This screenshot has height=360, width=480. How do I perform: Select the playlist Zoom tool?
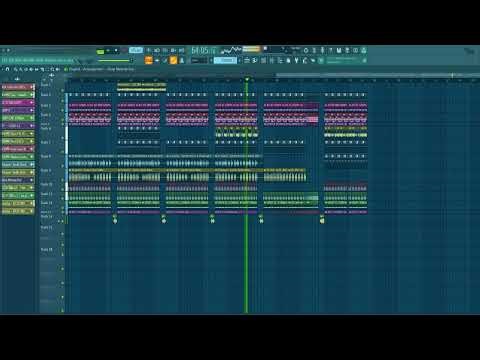coord(52,69)
